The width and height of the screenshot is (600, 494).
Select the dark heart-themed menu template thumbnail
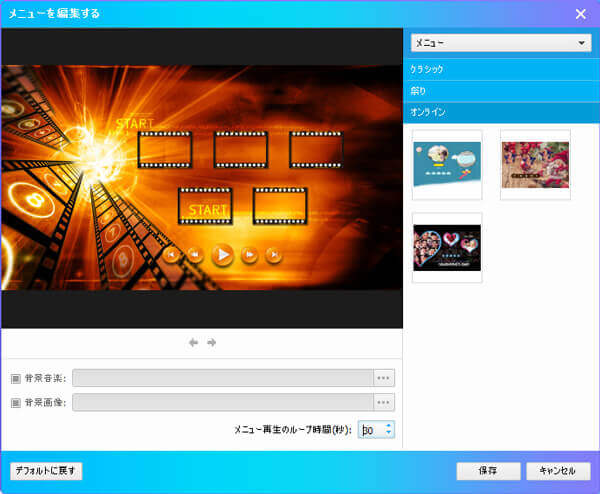click(447, 247)
